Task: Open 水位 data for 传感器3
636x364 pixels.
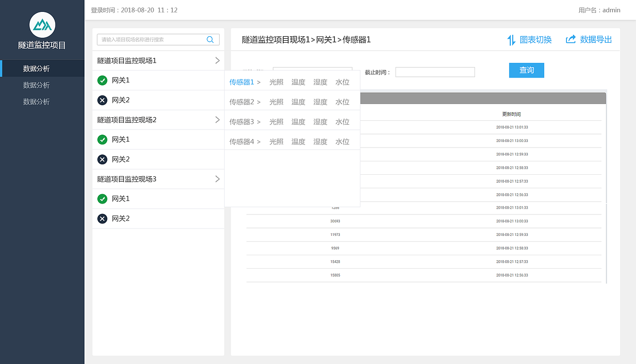Action: pos(342,121)
